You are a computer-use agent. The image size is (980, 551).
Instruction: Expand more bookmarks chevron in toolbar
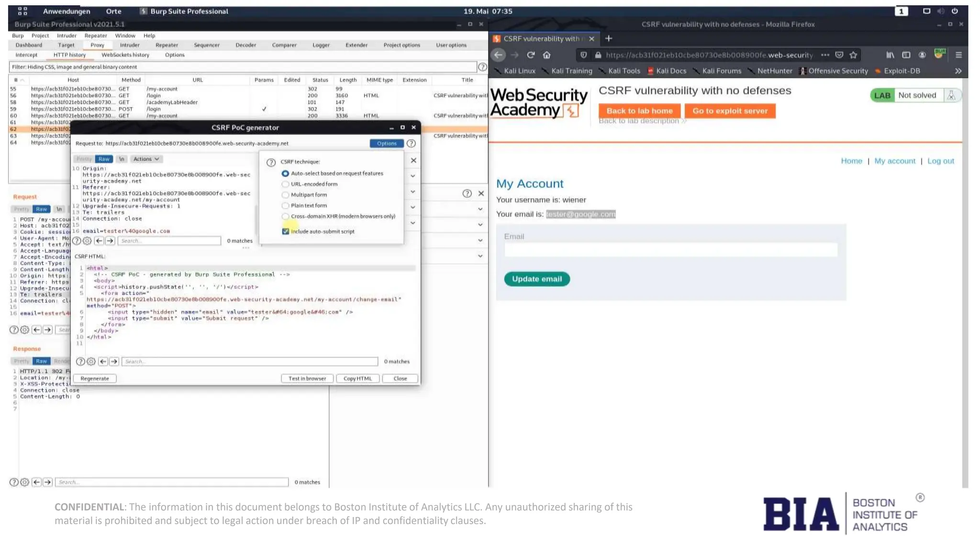pos(958,71)
